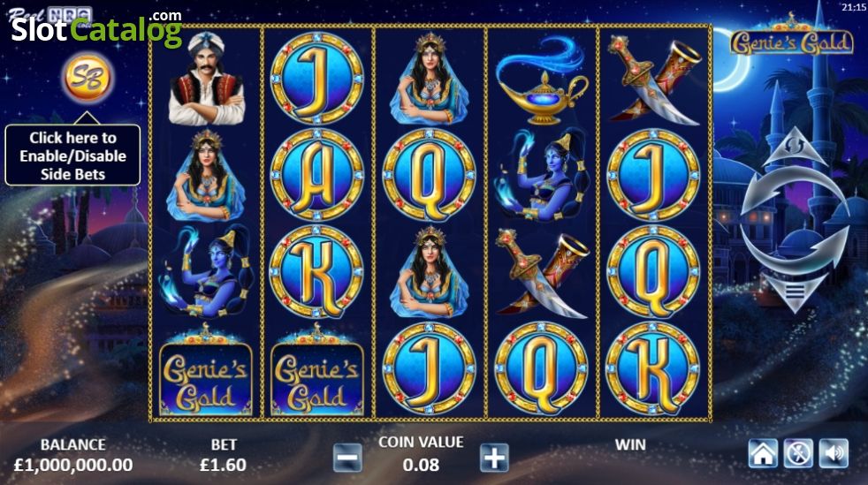Click the letter A symbol on reel two

coord(316,175)
